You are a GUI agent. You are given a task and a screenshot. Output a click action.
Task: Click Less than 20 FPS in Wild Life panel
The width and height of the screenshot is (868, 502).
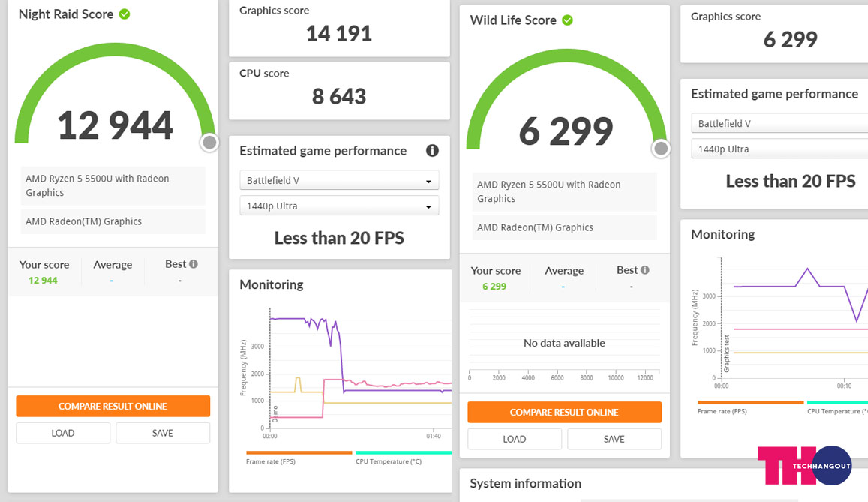(x=791, y=181)
